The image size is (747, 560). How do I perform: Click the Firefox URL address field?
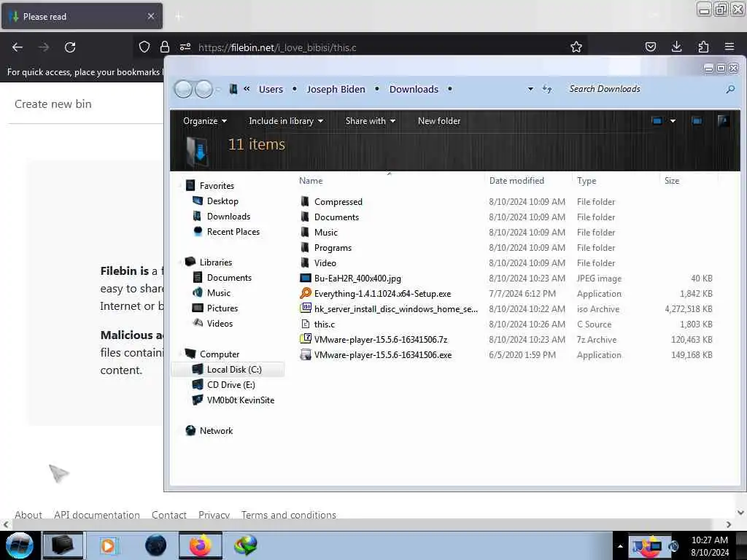coord(376,47)
